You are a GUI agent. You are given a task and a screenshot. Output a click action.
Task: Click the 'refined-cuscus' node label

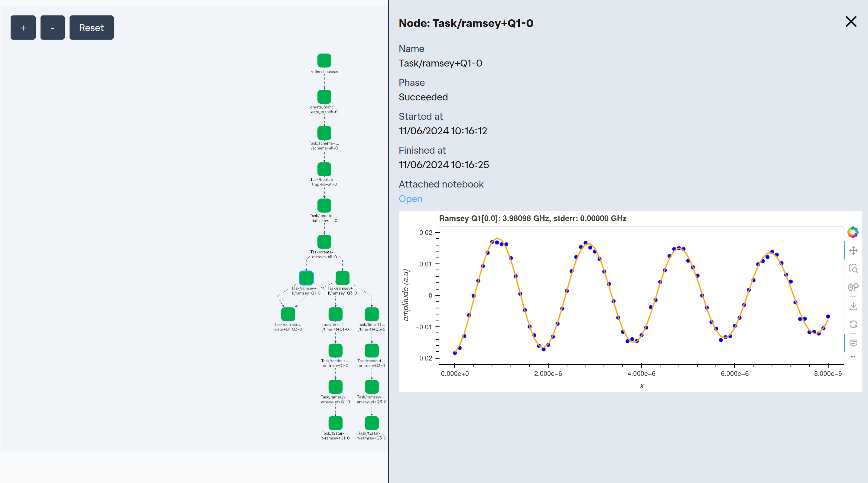pos(324,72)
